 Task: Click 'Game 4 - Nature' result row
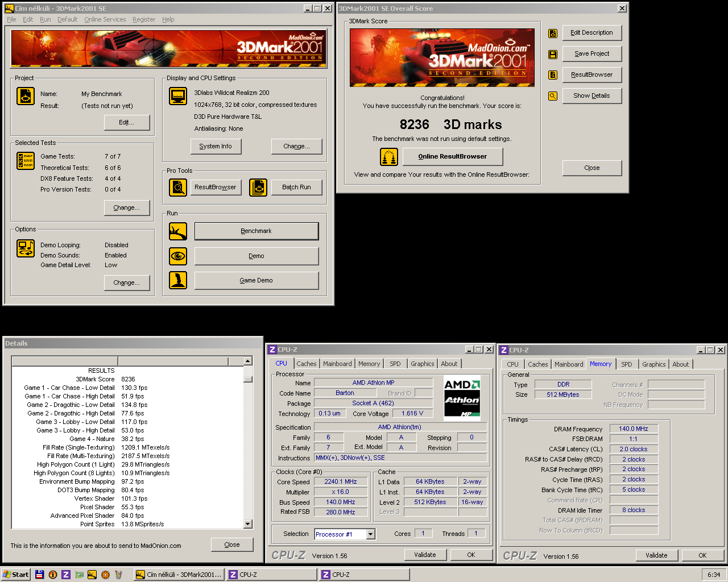(128, 439)
